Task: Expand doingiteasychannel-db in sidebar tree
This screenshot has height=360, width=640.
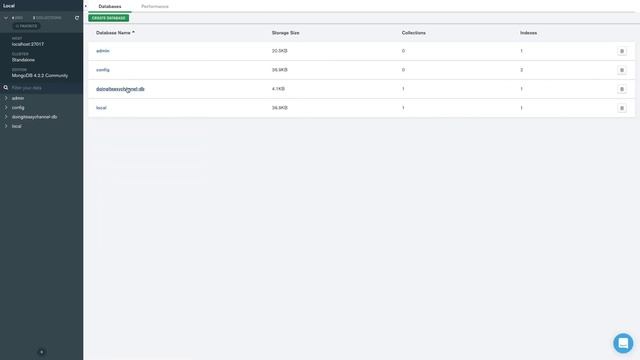Action: [6, 117]
